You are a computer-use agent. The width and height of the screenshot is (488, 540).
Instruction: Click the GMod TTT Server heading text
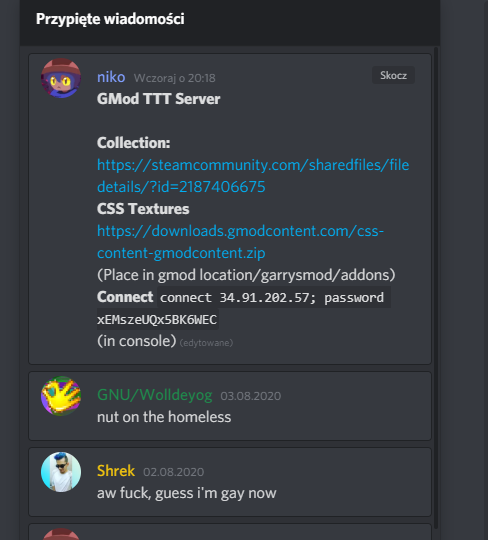pyautogui.click(x=158, y=99)
